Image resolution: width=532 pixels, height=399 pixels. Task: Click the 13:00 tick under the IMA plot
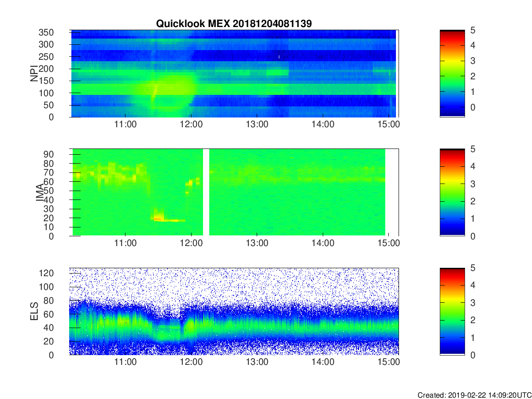point(257,243)
